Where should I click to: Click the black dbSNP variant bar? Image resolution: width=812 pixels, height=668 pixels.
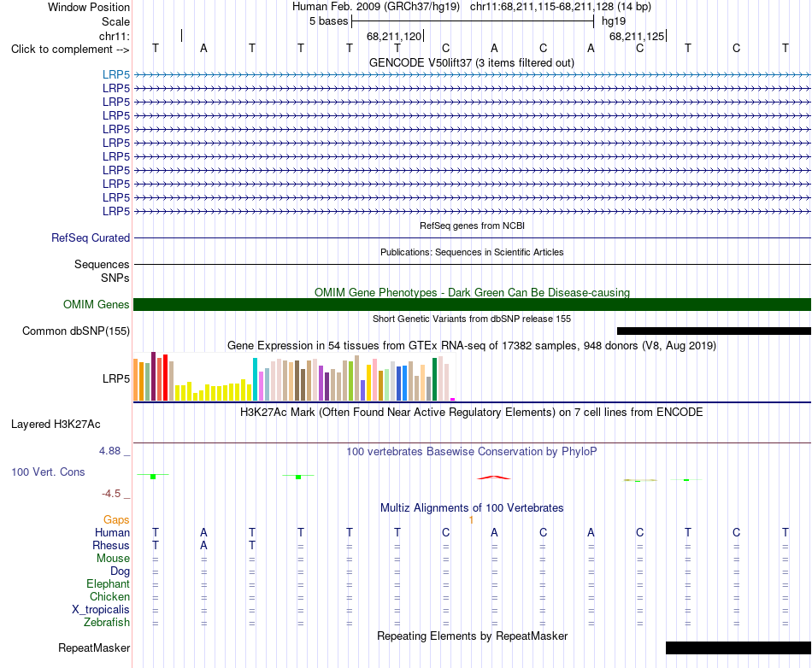714,331
